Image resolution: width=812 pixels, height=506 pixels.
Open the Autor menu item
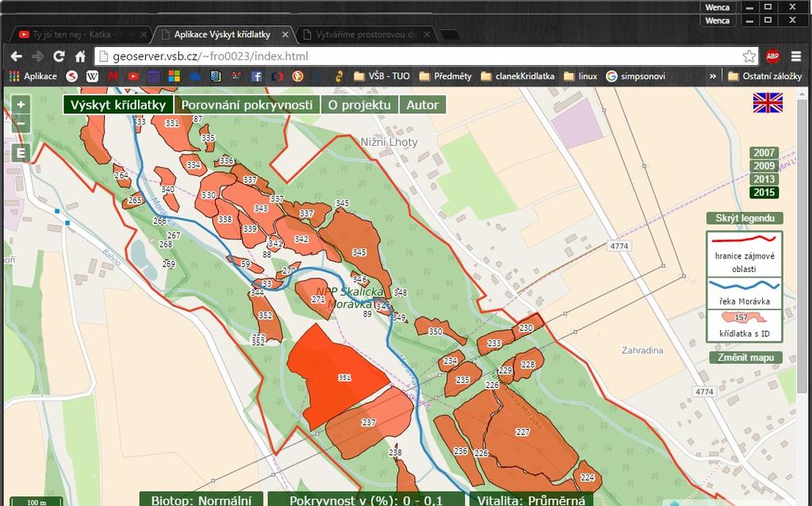tap(423, 105)
